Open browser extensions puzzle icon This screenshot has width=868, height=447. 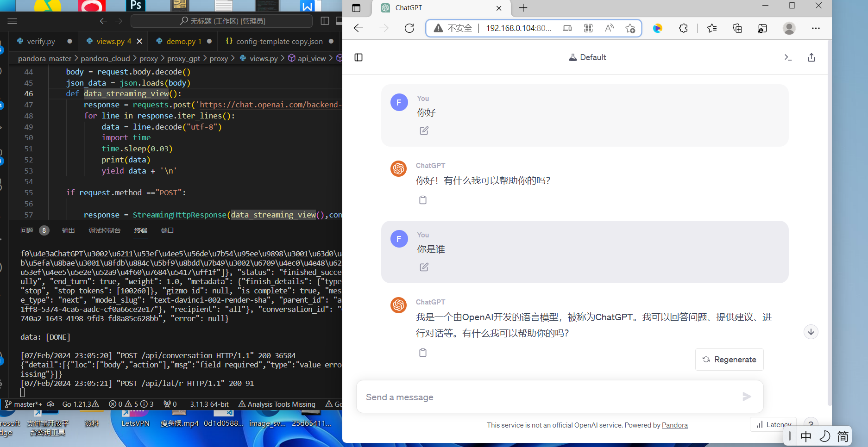pos(684,28)
